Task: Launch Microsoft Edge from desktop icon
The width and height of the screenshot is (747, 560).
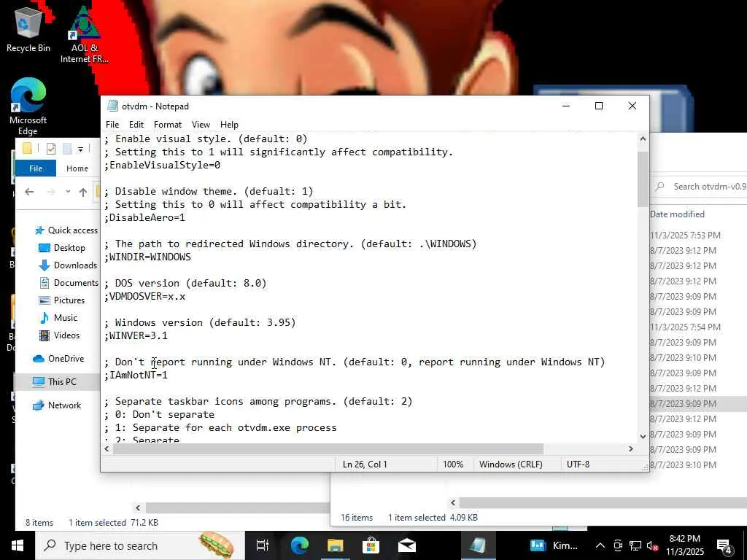Action: pyautogui.click(x=28, y=106)
